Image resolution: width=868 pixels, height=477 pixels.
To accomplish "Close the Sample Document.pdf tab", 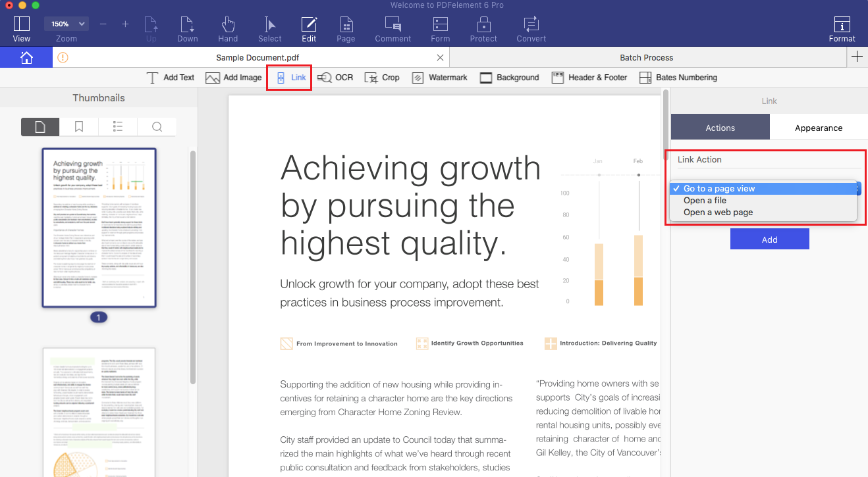I will 440,57.
